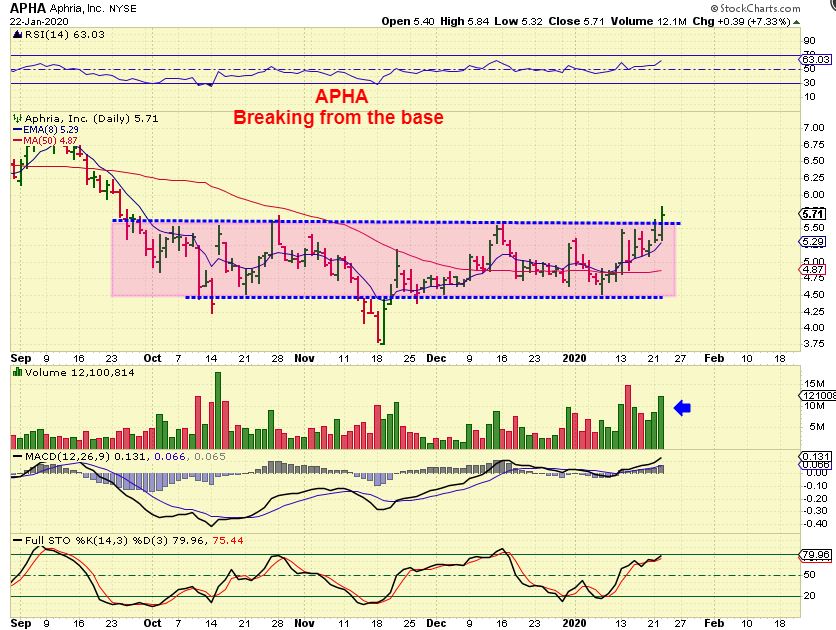Click the volume bar icon beside the Volume legend
The image size is (836, 630).
18,372
